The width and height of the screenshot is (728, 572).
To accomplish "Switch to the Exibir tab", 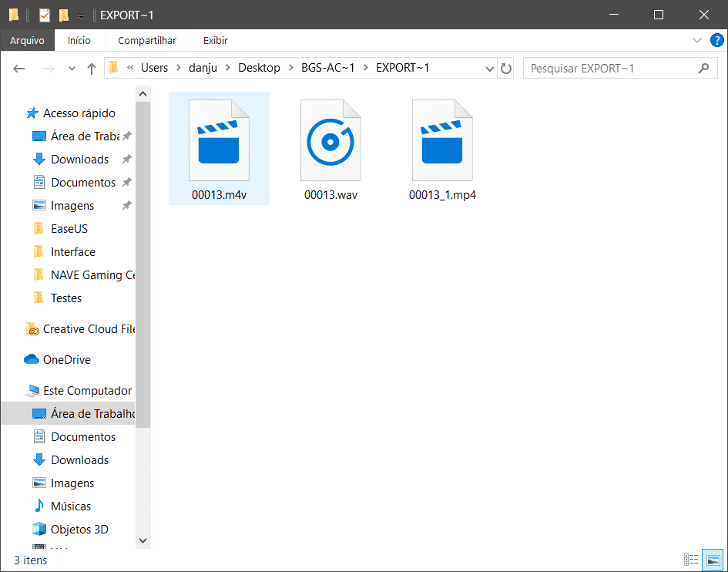I will pyautogui.click(x=214, y=40).
